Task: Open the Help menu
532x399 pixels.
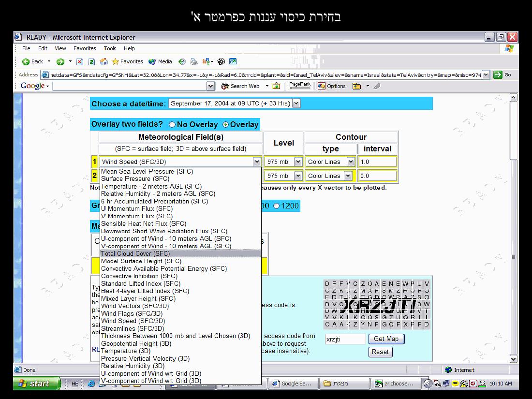Action: [129, 48]
